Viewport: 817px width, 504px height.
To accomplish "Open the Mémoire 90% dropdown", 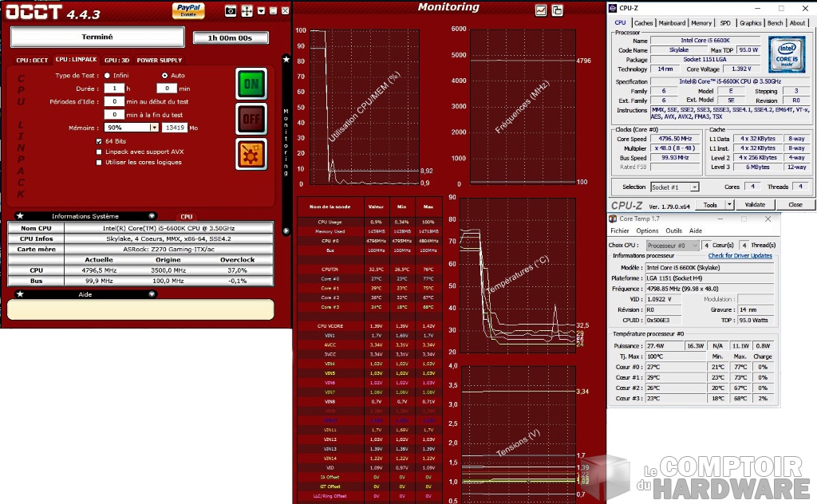I will 154,128.
